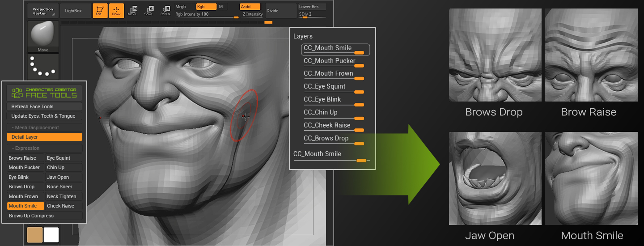Select the Rotate transform icon

pyautogui.click(x=165, y=11)
